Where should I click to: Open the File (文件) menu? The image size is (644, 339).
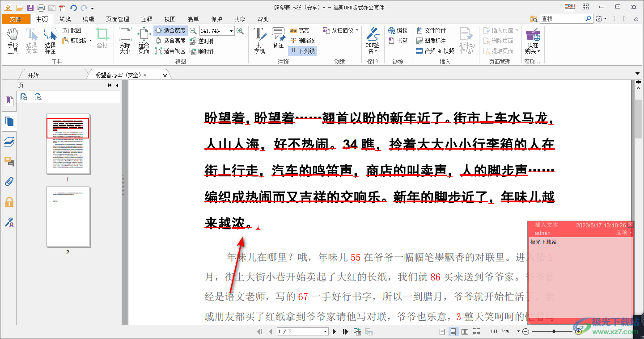[x=16, y=19]
